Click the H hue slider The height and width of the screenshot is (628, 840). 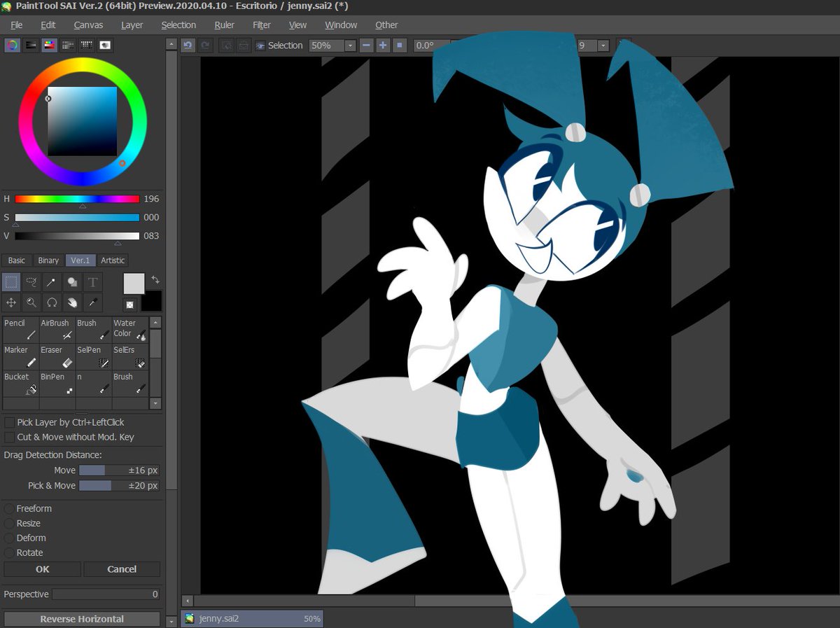[x=77, y=200]
